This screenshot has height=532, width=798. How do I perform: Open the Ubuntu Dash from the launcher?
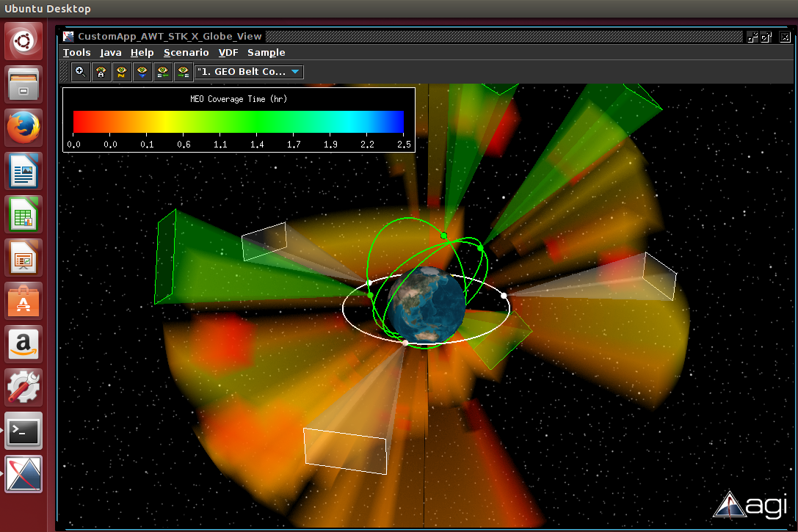click(23, 40)
